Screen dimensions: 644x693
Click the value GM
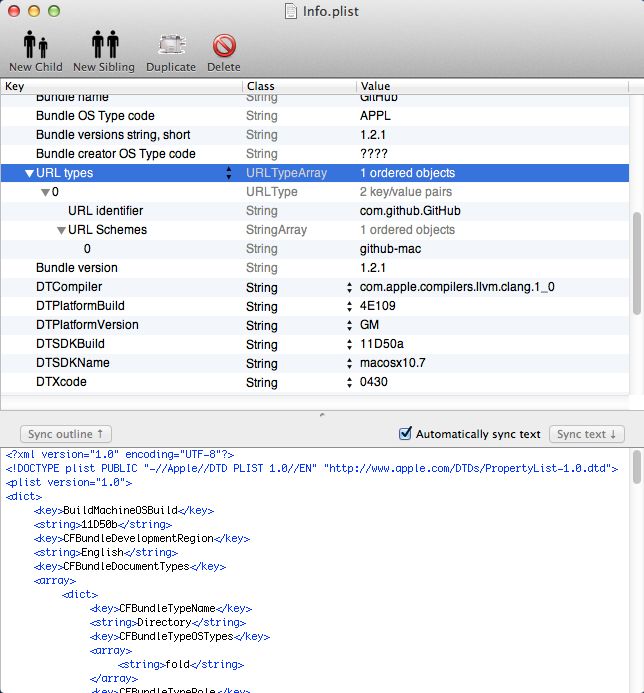[x=369, y=325]
